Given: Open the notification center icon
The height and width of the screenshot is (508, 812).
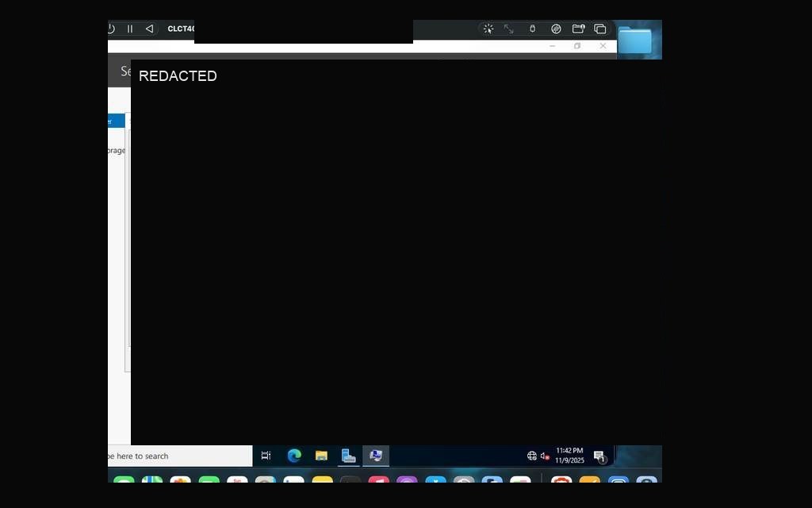Looking at the screenshot, I should (x=599, y=456).
